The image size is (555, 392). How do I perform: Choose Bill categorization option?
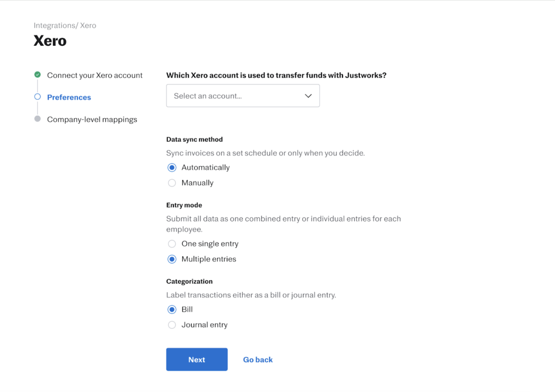pyautogui.click(x=172, y=309)
